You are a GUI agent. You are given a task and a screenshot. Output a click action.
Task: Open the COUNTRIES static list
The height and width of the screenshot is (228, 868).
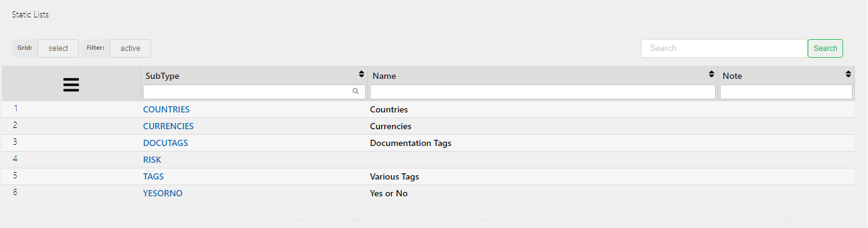(x=166, y=109)
